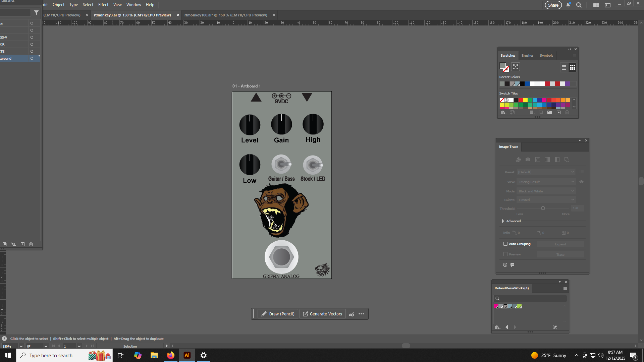Open the Effect menu
Viewport: 644px width, 362px height.
click(x=103, y=5)
